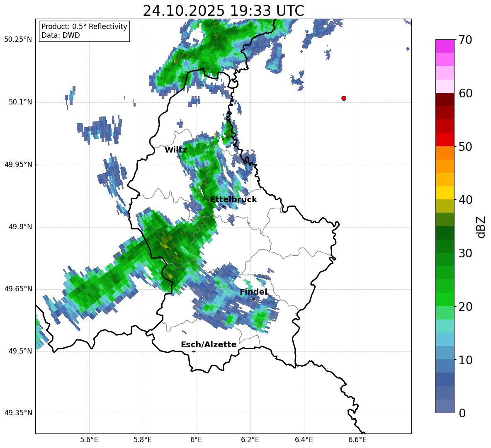Click the 20 tick label on colorbar

point(465,307)
